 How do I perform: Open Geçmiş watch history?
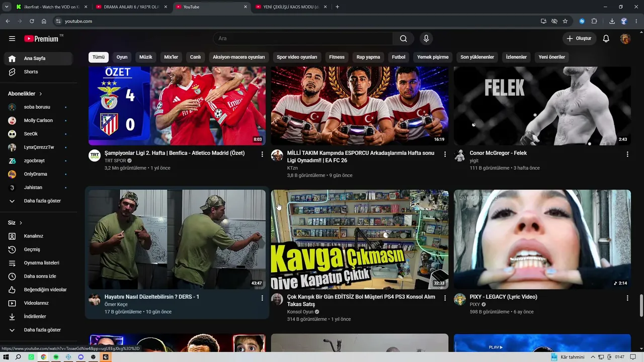click(38, 249)
